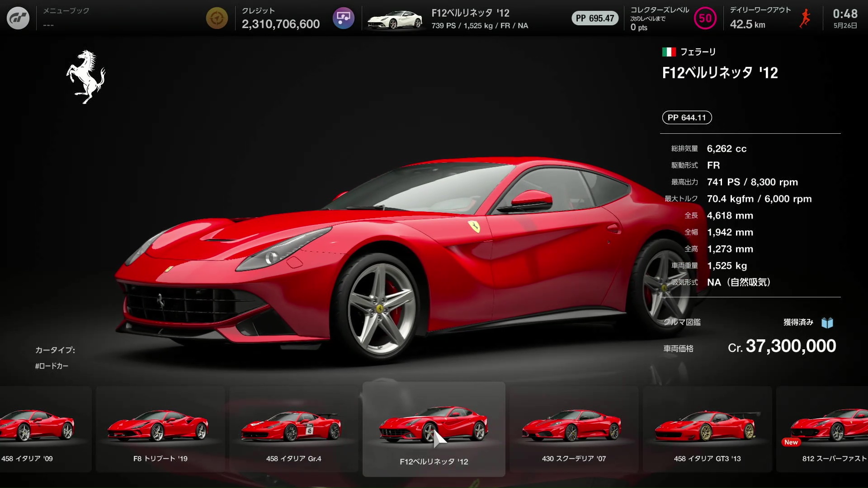Select the white F12 car icon in header
868x488 pixels.
395,20
